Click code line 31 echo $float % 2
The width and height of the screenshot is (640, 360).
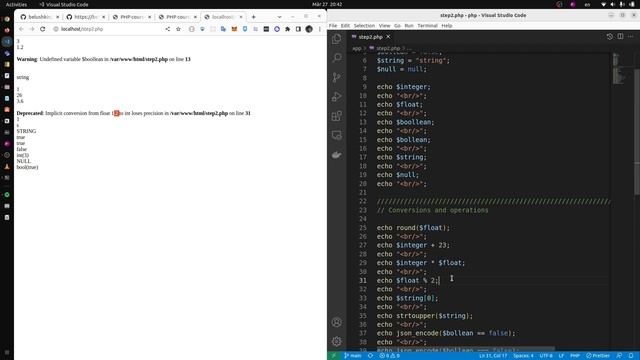(x=408, y=280)
